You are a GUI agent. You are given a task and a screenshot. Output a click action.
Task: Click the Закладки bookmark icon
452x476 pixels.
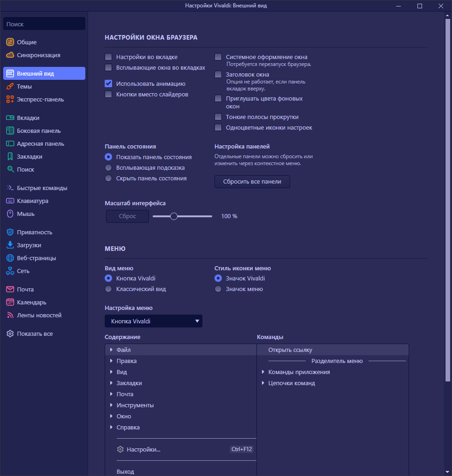[x=10, y=157]
